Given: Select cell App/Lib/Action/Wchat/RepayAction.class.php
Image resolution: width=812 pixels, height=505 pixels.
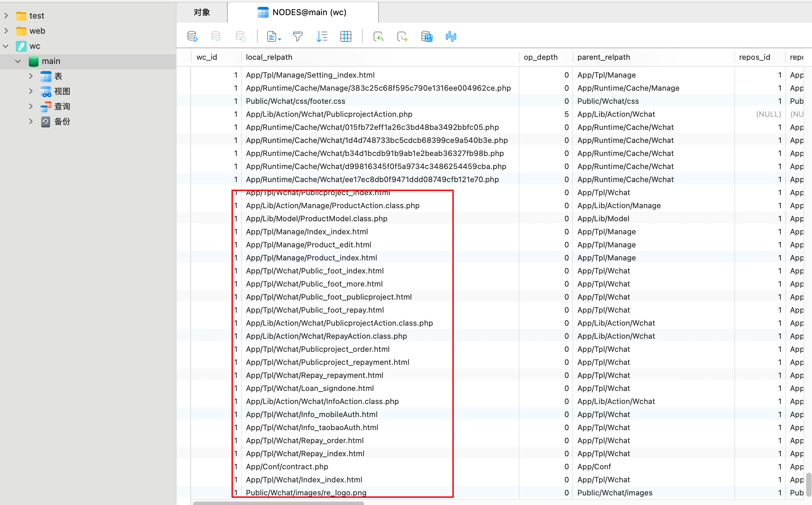Looking at the screenshot, I should pyautogui.click(x=380, y=336).
